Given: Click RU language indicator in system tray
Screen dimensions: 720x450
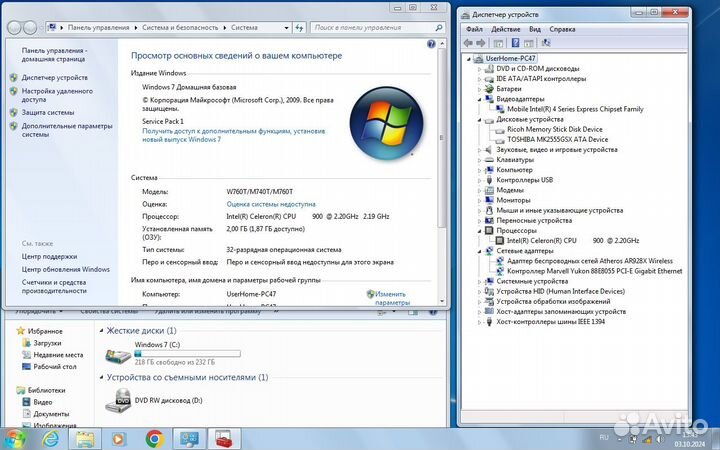Looking at the screenshot, I should 604,437.
